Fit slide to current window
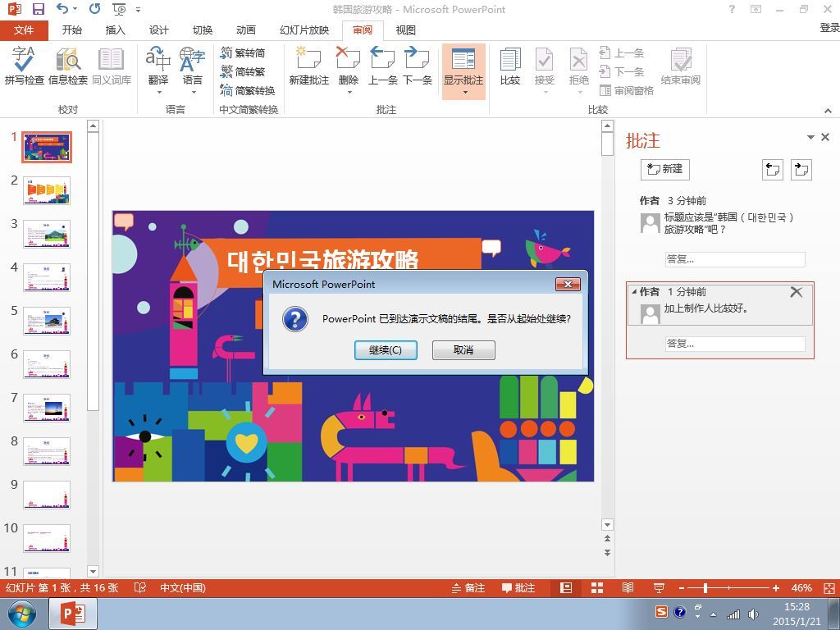 coord(829,587)
